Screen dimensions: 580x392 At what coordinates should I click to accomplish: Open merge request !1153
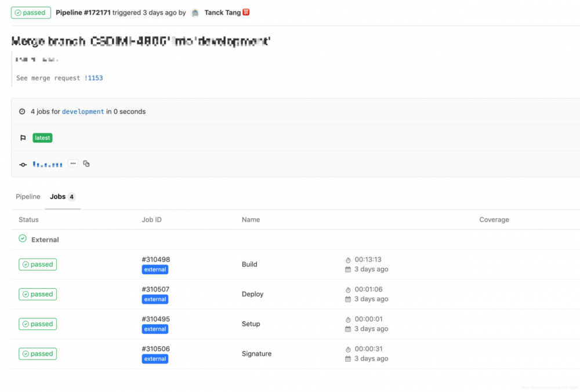[93, 78]
